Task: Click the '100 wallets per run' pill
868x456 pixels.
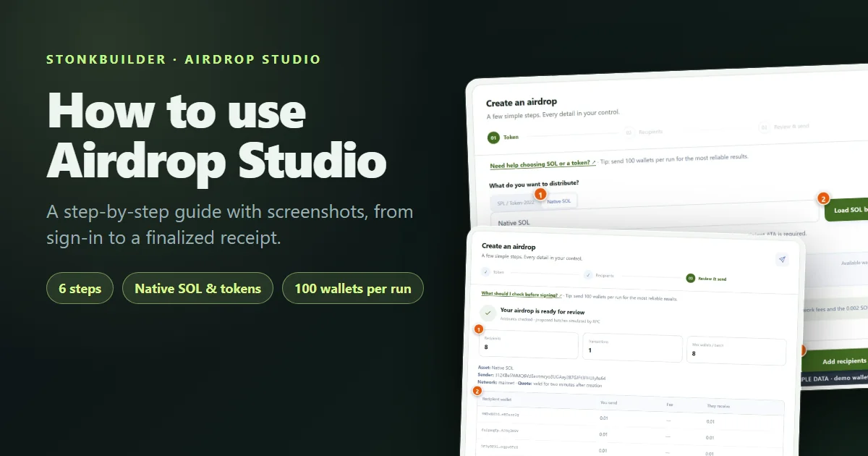Action: (x=353, y=289)
